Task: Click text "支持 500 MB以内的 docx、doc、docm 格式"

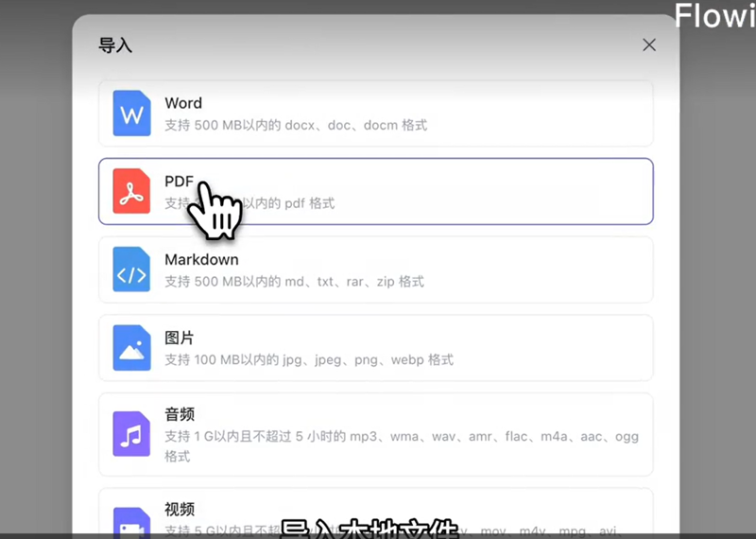Action: [x=296, y=126]
